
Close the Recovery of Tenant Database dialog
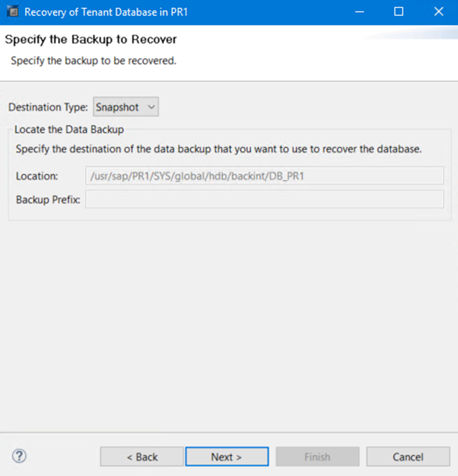tap(438, 12)
